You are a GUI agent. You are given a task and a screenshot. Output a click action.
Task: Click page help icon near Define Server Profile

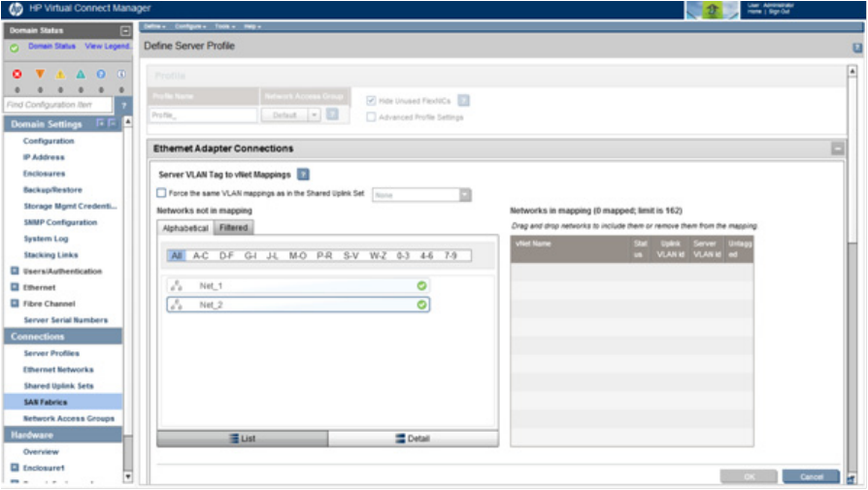pos(857,49)
